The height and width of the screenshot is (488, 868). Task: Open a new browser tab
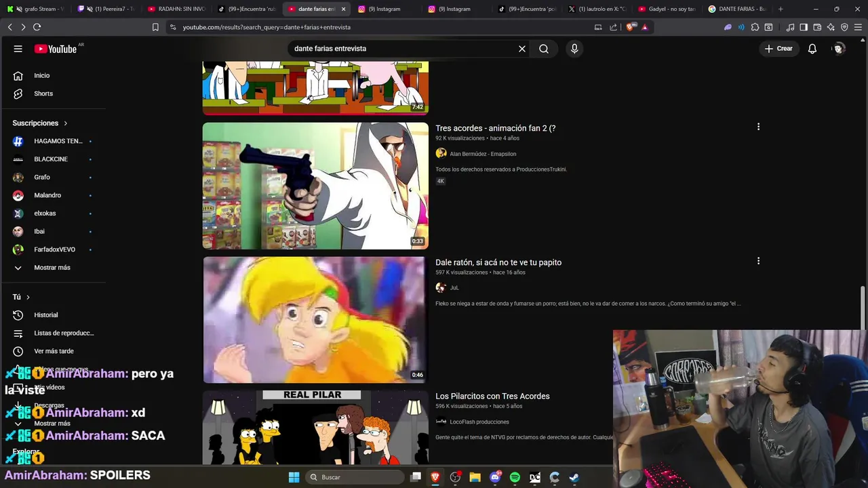(x=781, y=9)
